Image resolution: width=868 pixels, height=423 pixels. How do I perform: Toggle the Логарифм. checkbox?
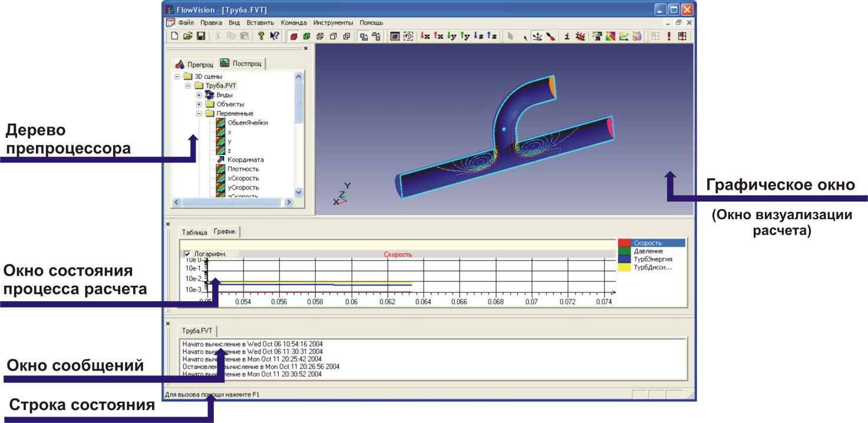pyautogui.click(x=187, y=254)
